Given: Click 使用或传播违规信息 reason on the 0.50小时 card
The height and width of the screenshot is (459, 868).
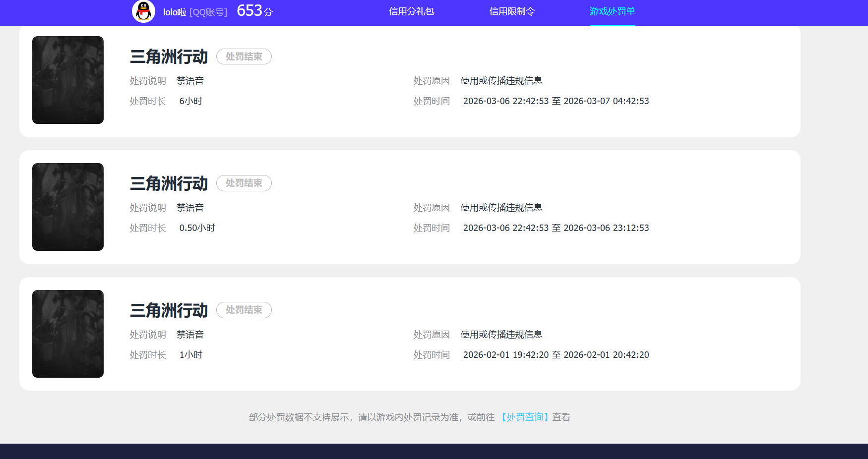Looking at the screenshot, I should (501, 208).
